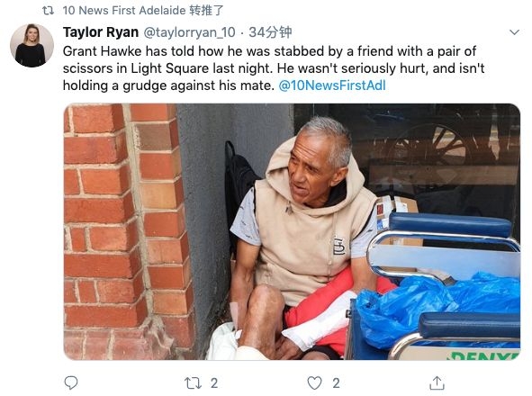The height and width of the screenshot is (396, 532).
Task: View the attached photo of Grant Hawke
Action: 292,231
